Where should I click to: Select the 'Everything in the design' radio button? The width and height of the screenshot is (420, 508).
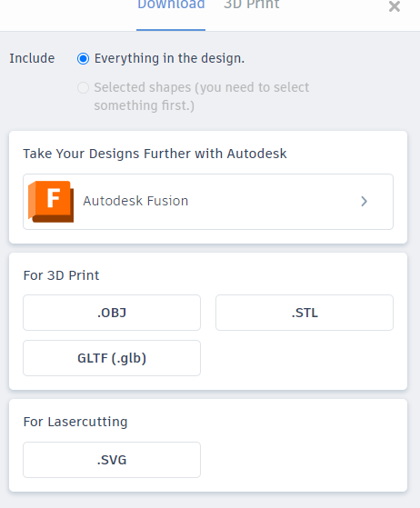click(83, 59)
